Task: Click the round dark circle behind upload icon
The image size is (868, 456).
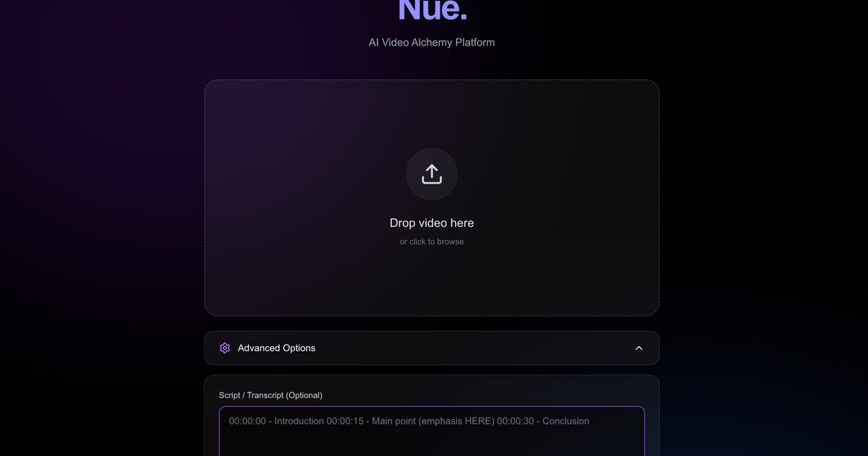Action: tap(432, 174)
